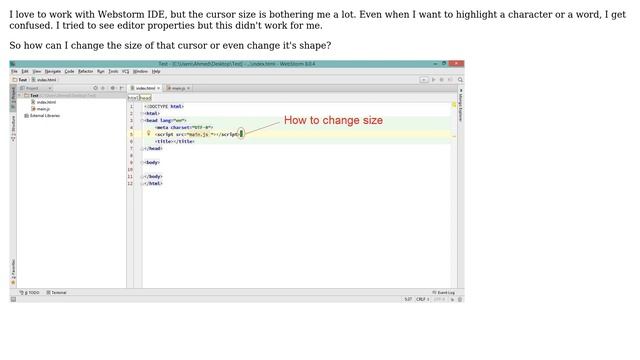Close the index.html editor tab
Screen dimensions: 640x360
(159, 88)
